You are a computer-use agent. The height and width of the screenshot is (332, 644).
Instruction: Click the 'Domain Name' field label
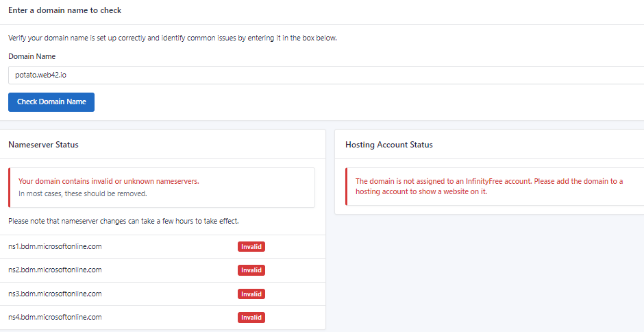(32, 56)
